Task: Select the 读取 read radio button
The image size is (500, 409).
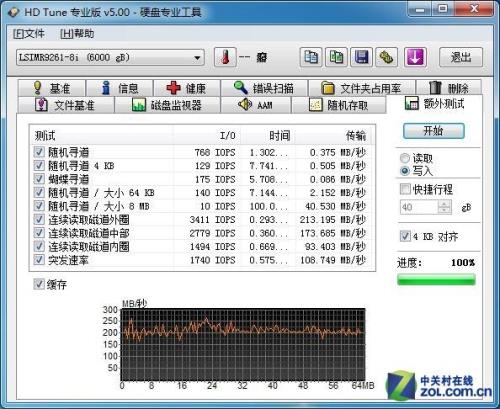Action: coord(405,158)
